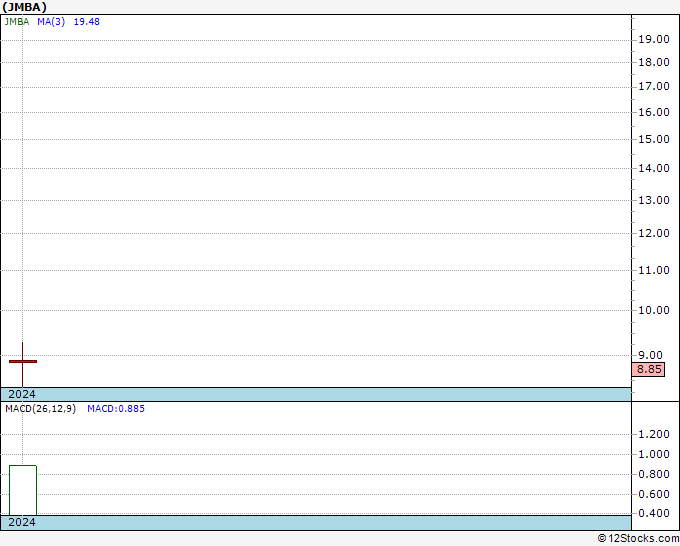The height and width of the screenshot is (546, 680).
Task: Click the 11.00 price axis label
Action: (654, 271)
